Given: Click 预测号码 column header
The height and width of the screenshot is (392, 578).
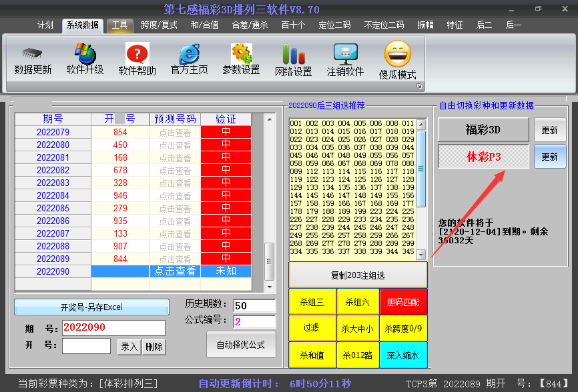Looking at the screenshot, I should coord(175,119).
